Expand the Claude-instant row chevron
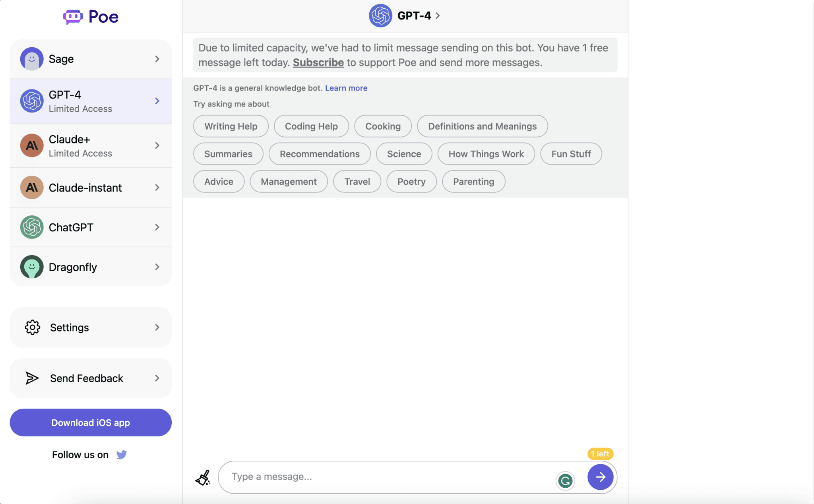The height and width of the screenshot is (504, 814). click(157, 188)
